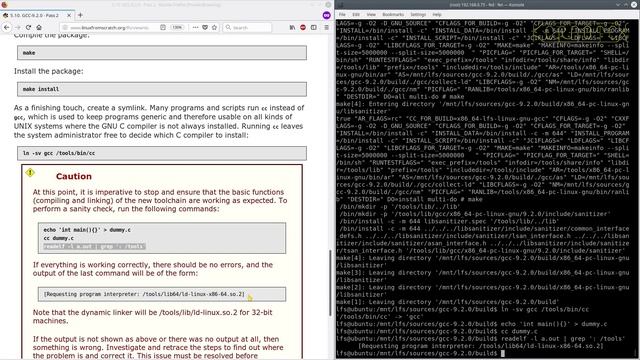Open Firefox home page button

point(39,27)
